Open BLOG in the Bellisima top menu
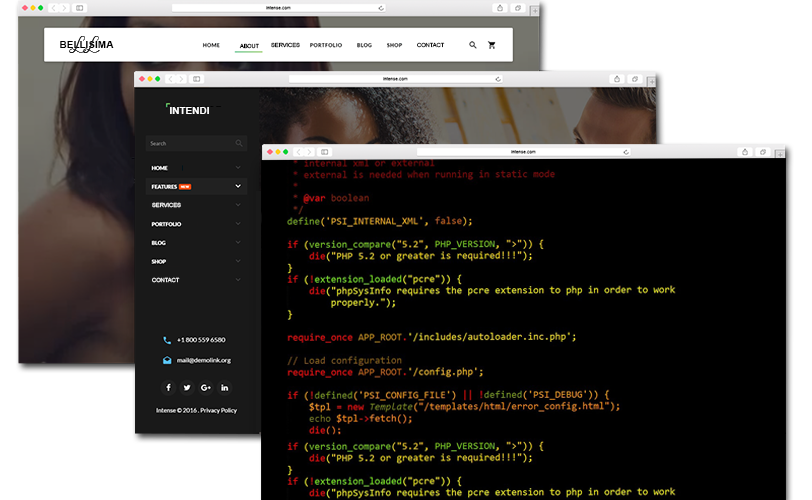Screen dimensions: 812x500 click(x=364, y=45)
